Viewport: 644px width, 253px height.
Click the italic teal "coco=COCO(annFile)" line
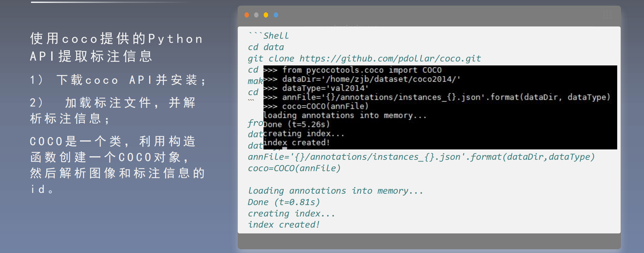click(x=294, y=168)
